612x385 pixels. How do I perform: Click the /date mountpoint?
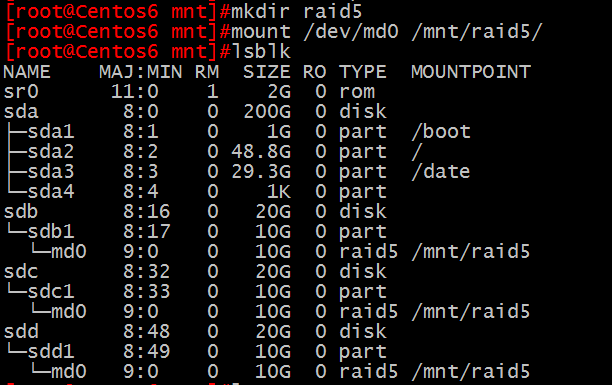tap(441, 171)
